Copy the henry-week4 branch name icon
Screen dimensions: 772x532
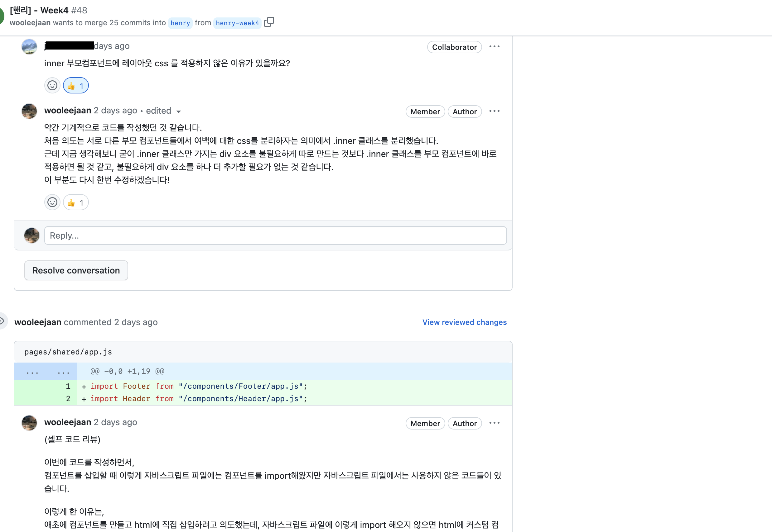tap(269, 22)
